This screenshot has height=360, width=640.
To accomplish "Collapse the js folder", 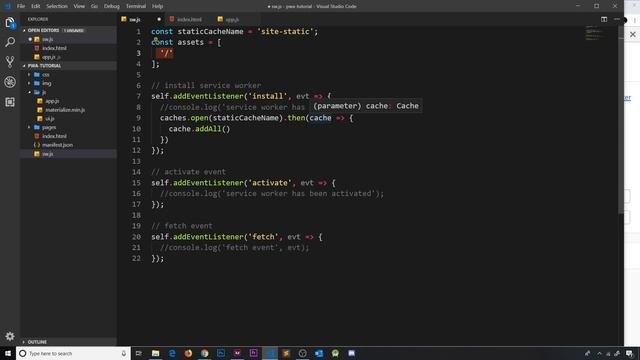I will [69, 92].
